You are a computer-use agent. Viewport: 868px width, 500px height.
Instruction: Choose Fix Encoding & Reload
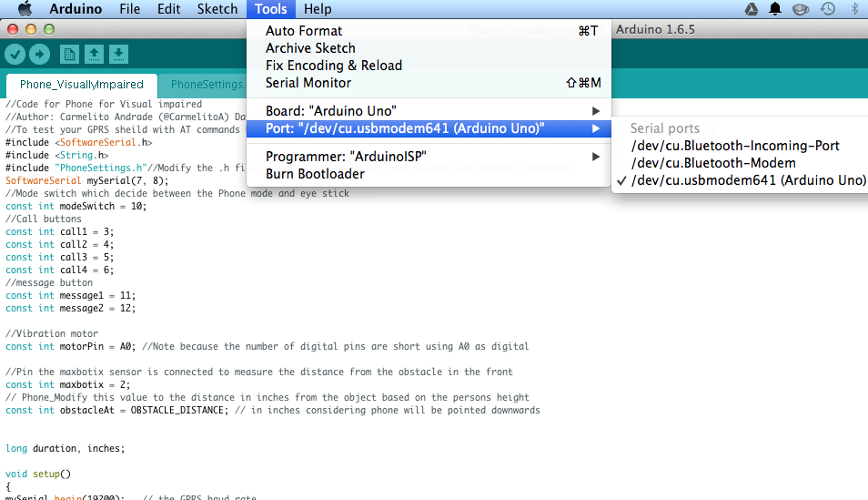point(429,66)
